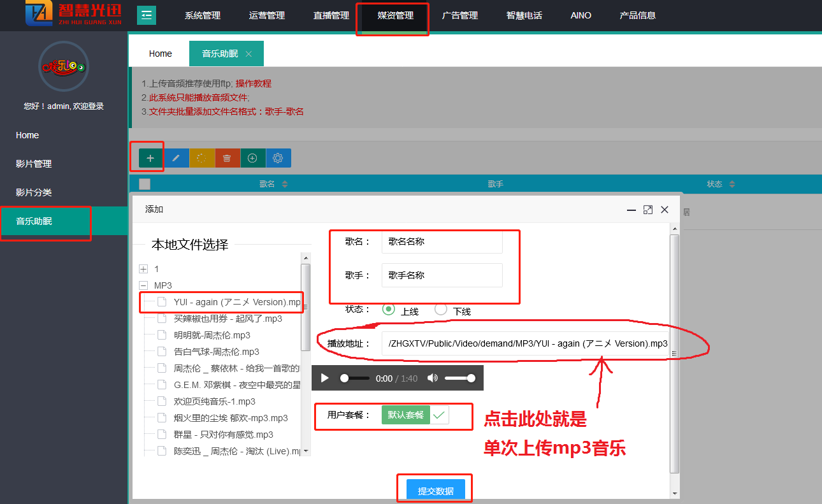Click the circled plus batch add icon
The image size is (822, 504).
coord(252,158)
